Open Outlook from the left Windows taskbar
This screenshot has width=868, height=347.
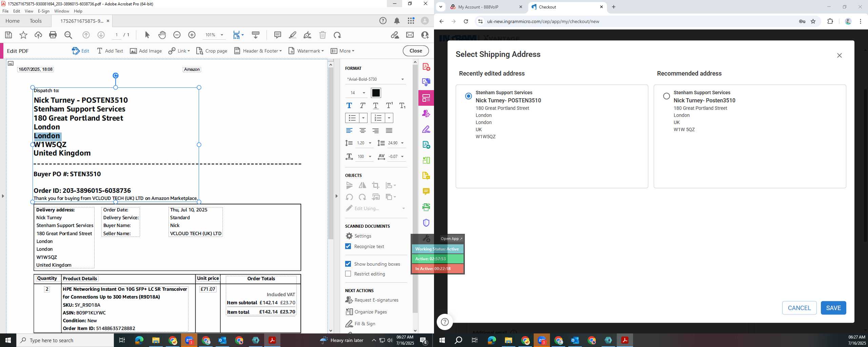(x=222, y=340)
